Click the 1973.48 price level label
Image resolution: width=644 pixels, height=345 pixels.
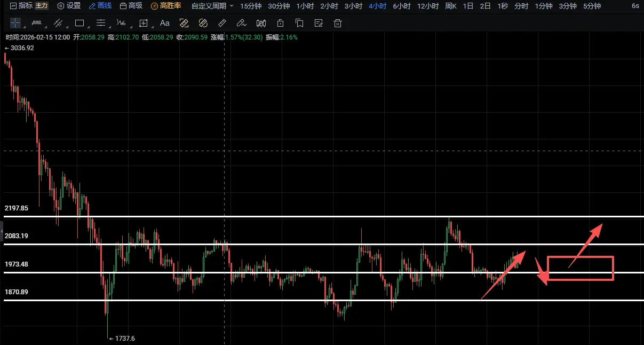click(x=17, y=264)
